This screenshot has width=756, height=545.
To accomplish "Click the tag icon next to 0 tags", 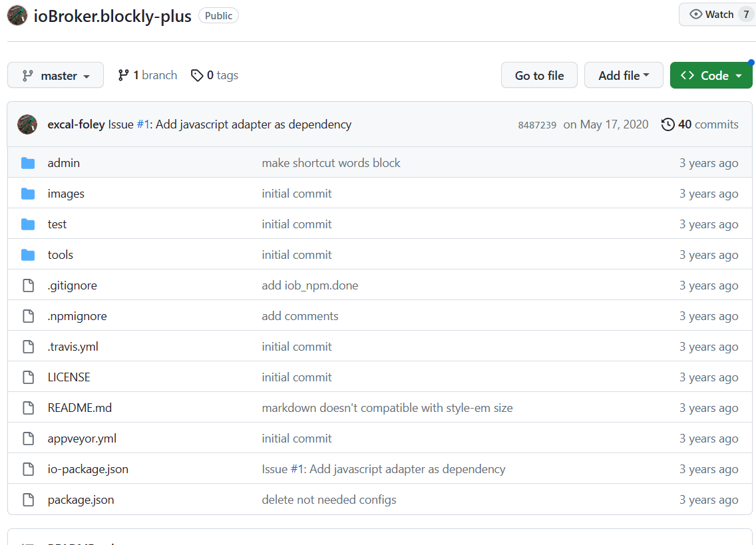I will pyautogui.click(x=197, y=76).
